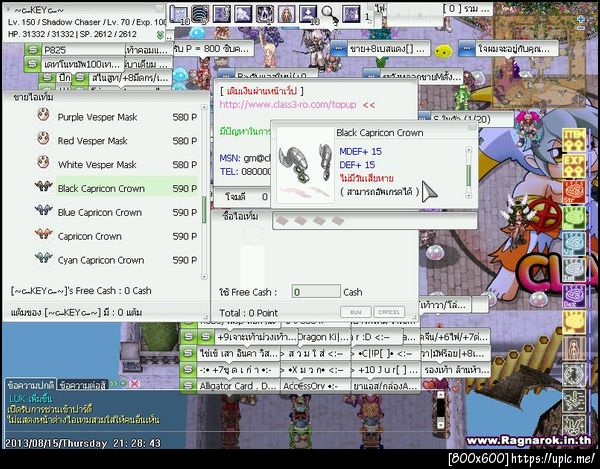Click the CANCEL button in shop
The height and width of the screenshot is (469, 600).
click(x=389, y=312)
